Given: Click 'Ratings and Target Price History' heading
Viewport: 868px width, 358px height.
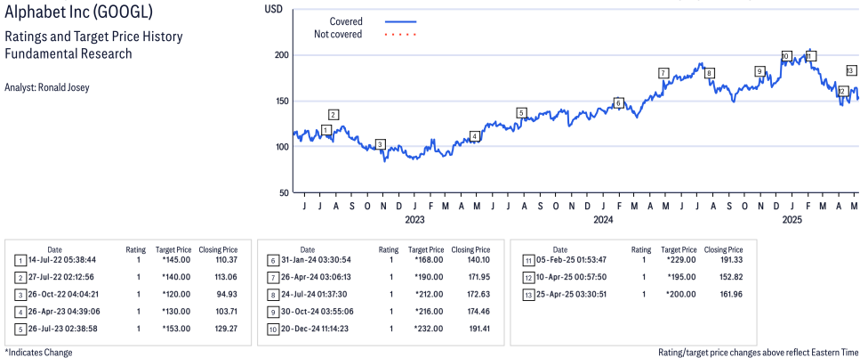Looking at the screenshot, I should click(x=93, y=37).
